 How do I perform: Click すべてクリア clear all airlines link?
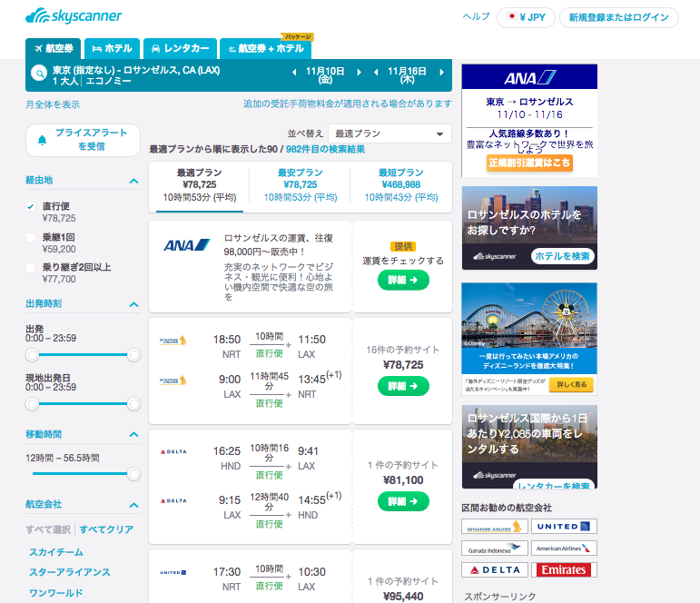pos(106,529)
